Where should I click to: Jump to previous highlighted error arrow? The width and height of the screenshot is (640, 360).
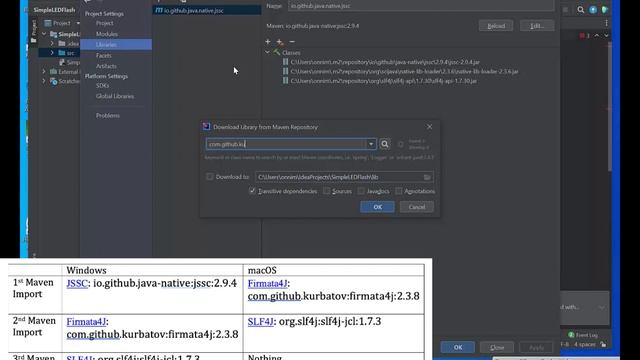click(x=597, y=36)
